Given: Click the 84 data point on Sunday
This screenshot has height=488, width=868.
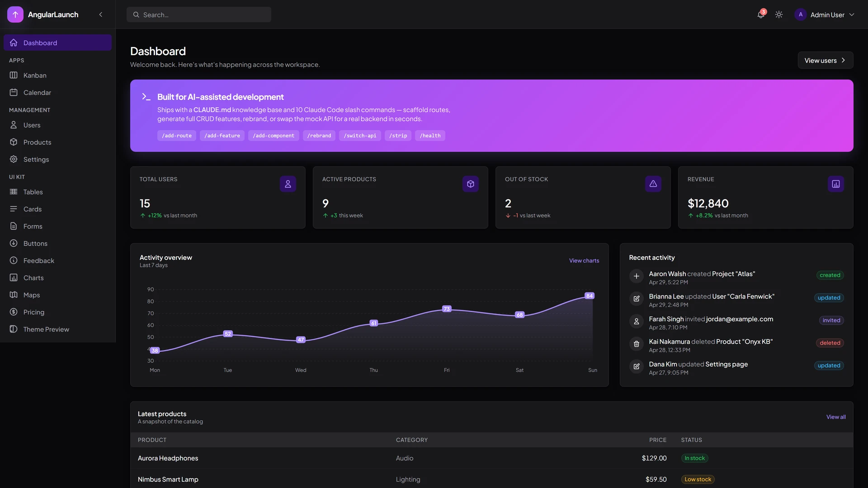Looking at the screenshot, I should (x=590, y=296).
